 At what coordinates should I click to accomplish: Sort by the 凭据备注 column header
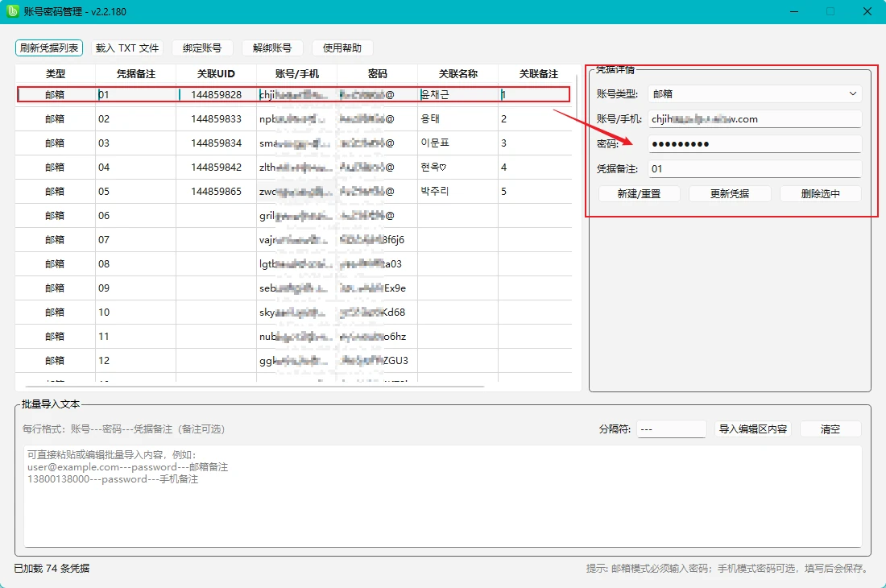point(135,74)
